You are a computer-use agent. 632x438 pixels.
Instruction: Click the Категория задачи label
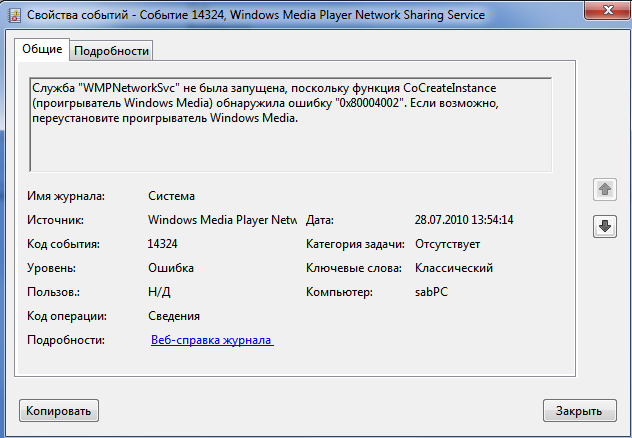click(x=355, y=244)
